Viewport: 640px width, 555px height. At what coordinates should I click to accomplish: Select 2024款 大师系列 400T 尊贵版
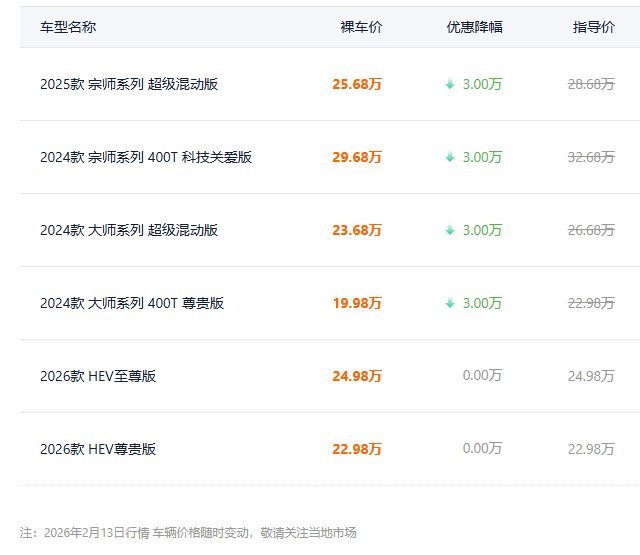click(132, 304)
